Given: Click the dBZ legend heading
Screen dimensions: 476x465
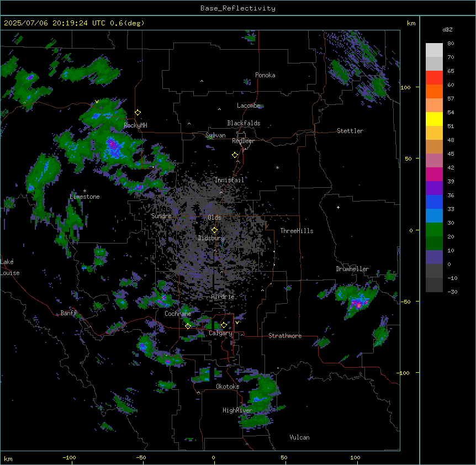Looking at the screenshot, I should pyautogui.click(x=447, y=29).
